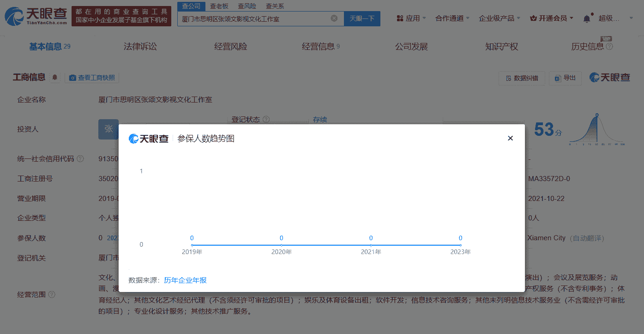Click the fingerprint icon beside 工商信息
The height and width of the screenshot is (334, 644).
coord(55,78)
